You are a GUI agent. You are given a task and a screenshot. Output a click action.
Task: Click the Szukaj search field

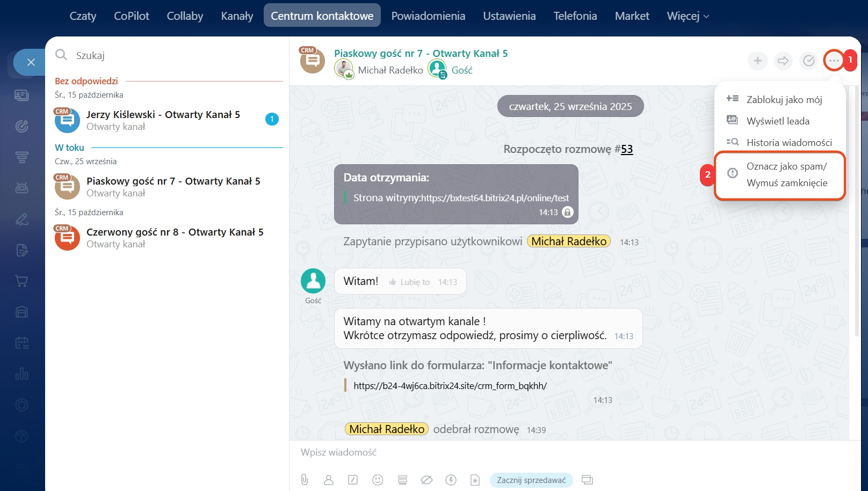pyautogui.click(x=172, y=55)
